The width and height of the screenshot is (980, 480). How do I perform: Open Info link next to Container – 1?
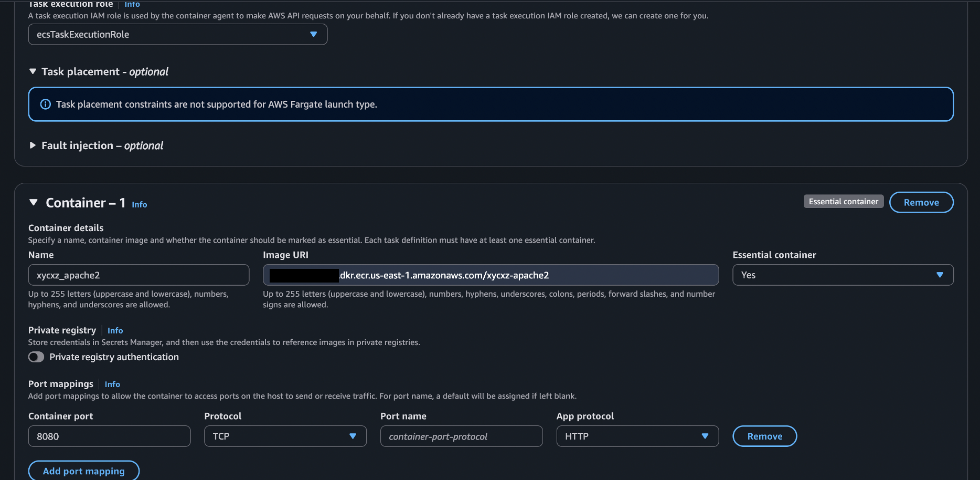click(139, 205)
